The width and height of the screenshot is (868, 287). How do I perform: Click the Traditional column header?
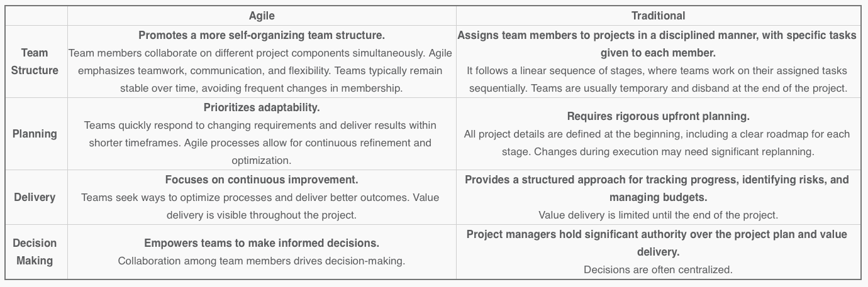(x=658, y=16)
